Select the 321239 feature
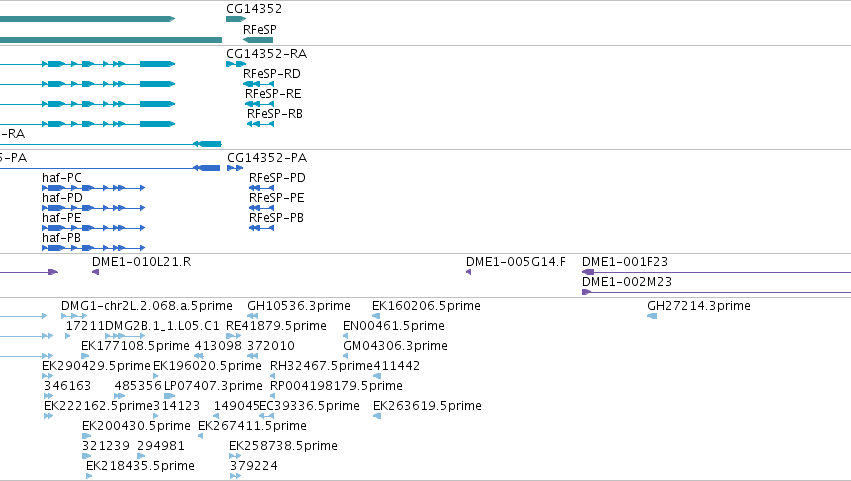 (87, 456)
